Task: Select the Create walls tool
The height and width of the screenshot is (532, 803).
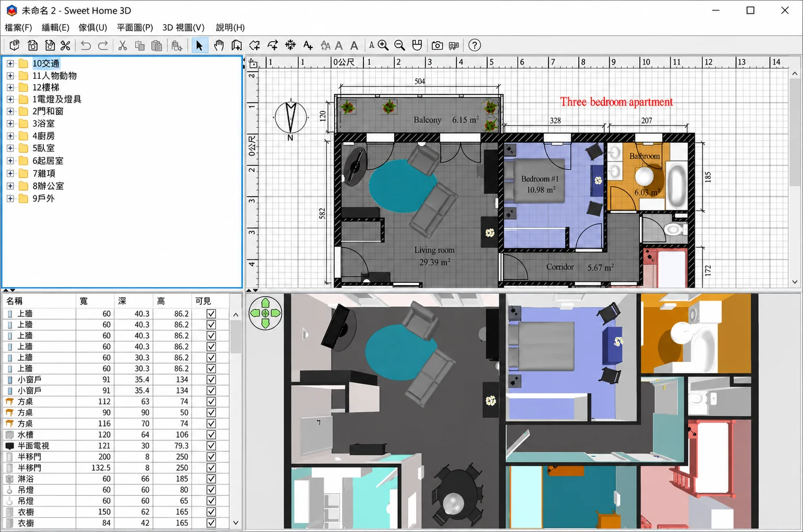Action: pyautogui.click(x=237, y=45)
